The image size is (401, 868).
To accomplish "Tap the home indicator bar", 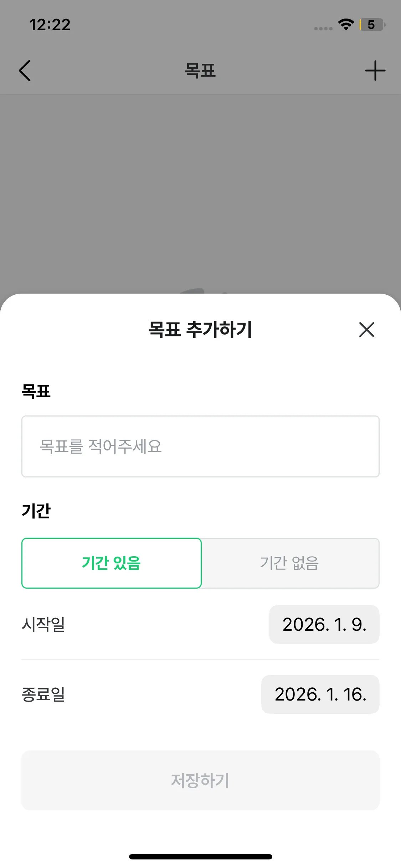I will [200, 857].
